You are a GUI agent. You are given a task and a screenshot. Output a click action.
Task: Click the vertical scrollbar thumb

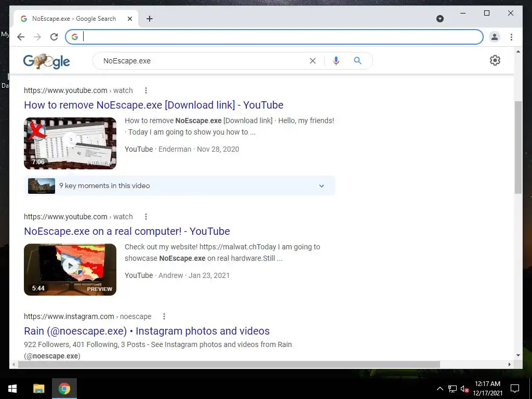coord(518,147)
